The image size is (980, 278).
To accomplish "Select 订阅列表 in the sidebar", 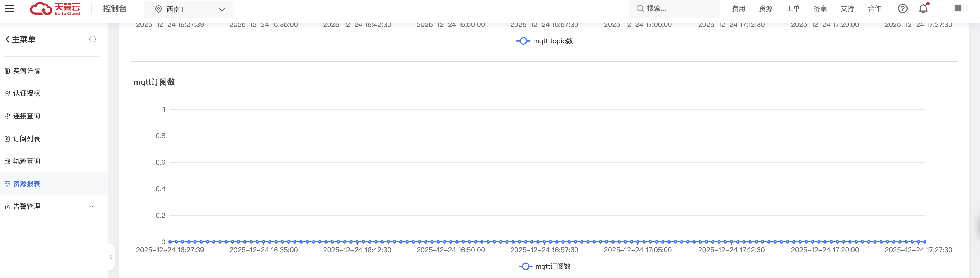I will click(x=27, y=139).
